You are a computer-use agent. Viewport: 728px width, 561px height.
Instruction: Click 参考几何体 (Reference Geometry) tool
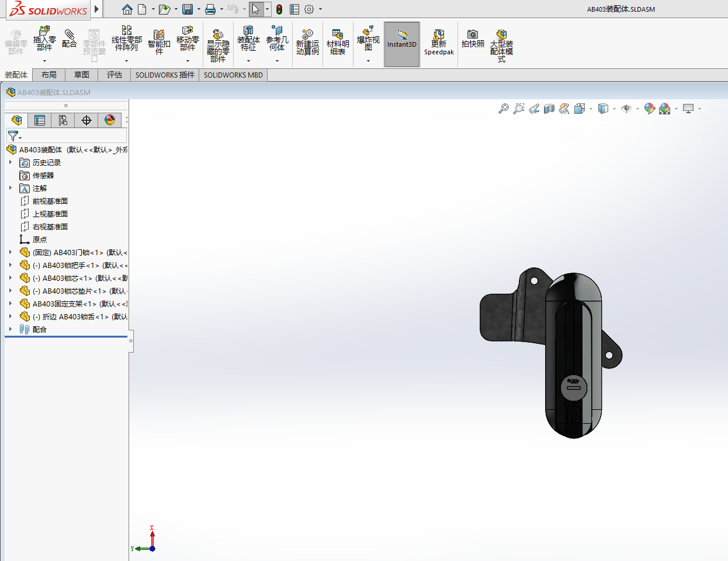277,39
